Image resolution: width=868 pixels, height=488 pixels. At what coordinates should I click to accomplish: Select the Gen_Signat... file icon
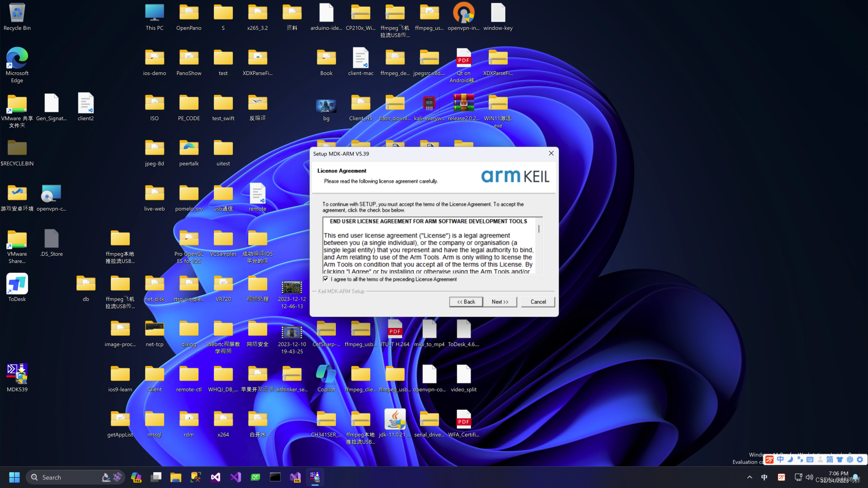pyautogui.click(x=52, y=108)
